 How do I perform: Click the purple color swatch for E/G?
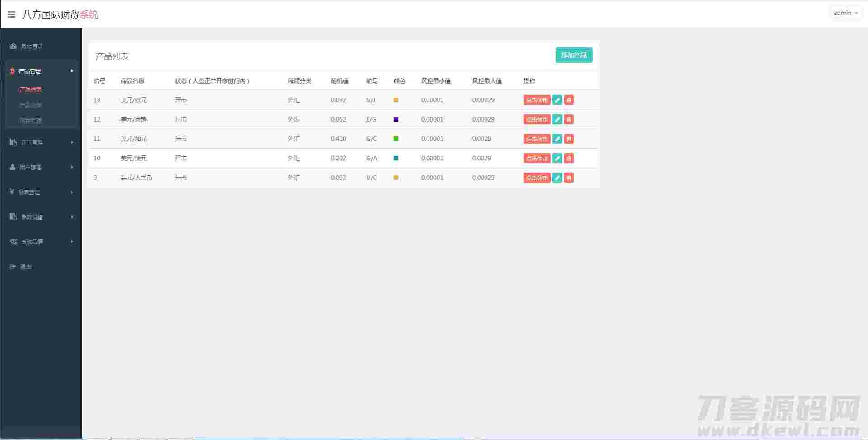(x=396, y=119)
